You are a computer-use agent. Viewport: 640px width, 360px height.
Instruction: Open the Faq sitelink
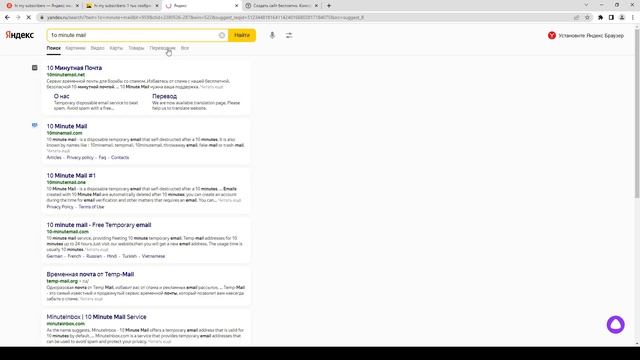tap(102, 158)
